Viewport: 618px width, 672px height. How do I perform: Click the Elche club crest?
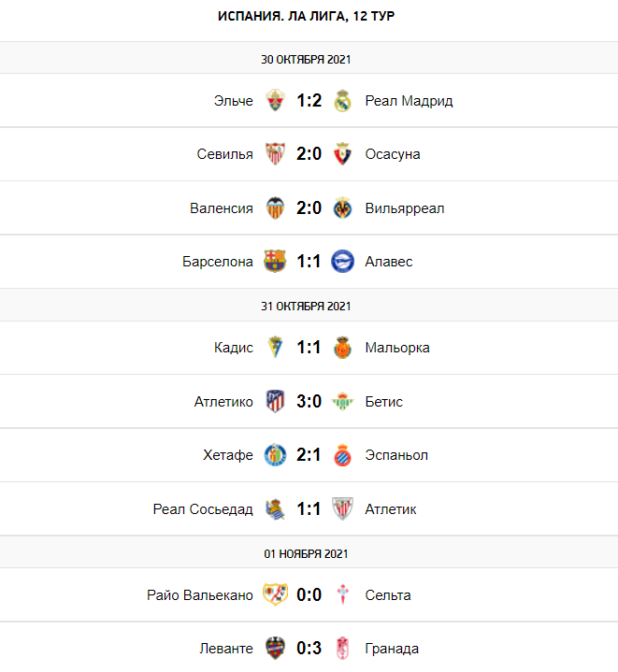click(x=275, y=101)
